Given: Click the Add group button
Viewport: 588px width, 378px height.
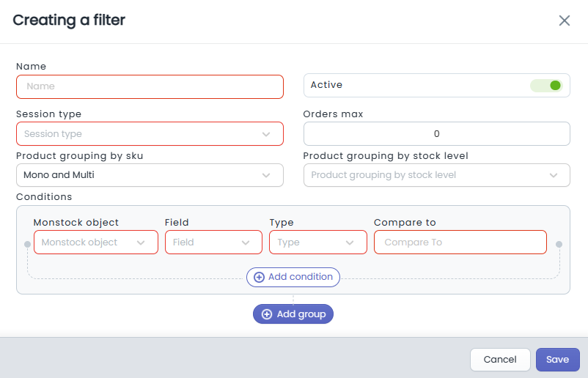Looking at the screenshot, I should click(293, 314).
